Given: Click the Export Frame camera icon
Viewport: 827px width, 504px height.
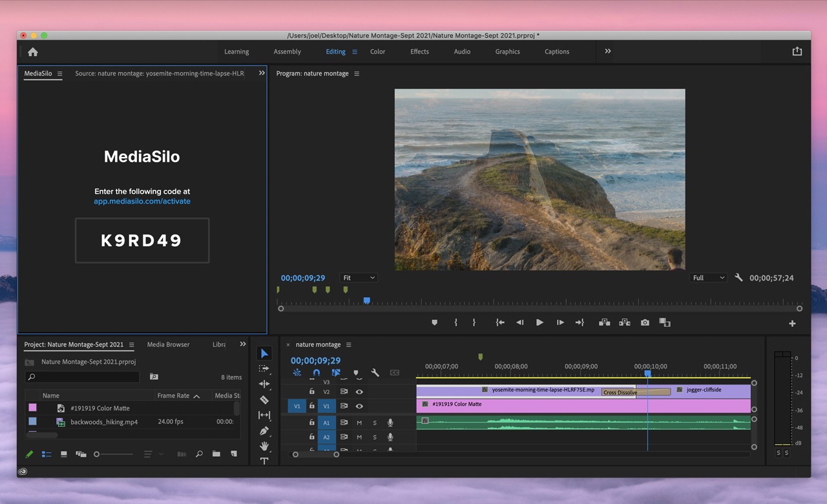Looking at the screenshot, I should pyautogui.click(x=645, y=322).
